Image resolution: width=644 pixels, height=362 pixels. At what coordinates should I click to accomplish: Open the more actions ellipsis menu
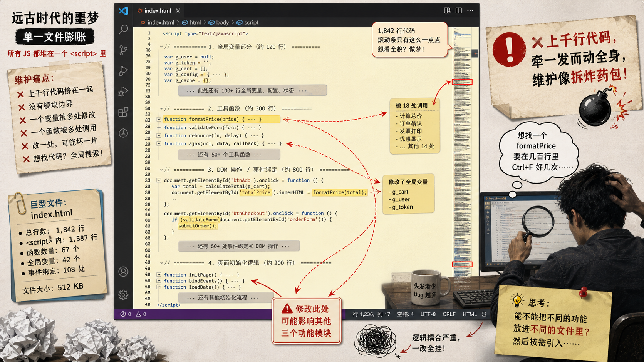point(470,11)
